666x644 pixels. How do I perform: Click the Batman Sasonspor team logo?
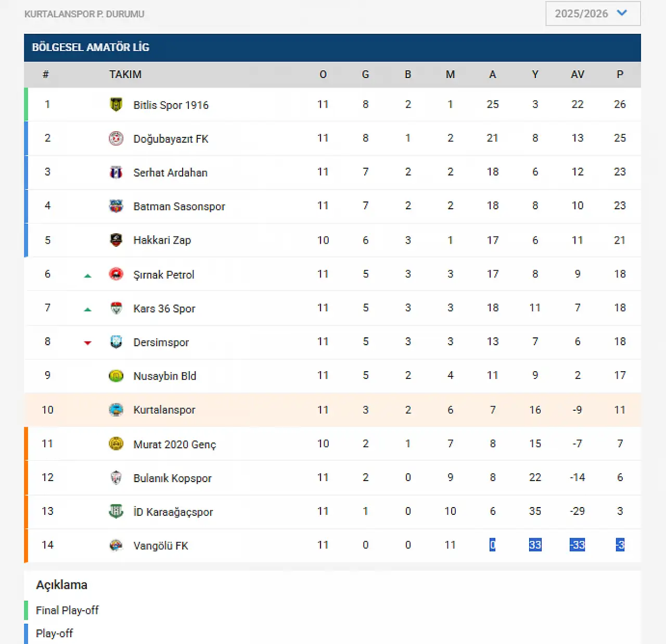point(116,206)
